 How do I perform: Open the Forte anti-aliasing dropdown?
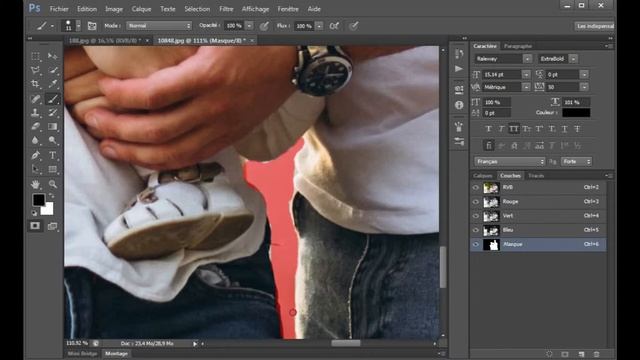point(576,162)
